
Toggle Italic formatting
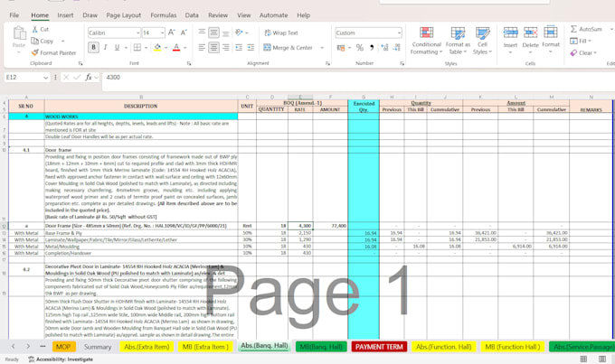click(x=105, y=47)
